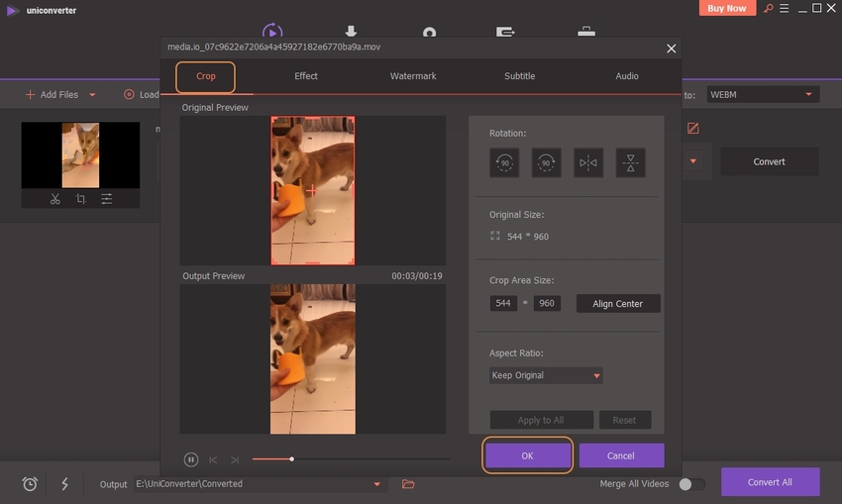The height and width of the screenshot is (504, 842).
Task: Confirm crop with OK button
Action: coord(527,455)
